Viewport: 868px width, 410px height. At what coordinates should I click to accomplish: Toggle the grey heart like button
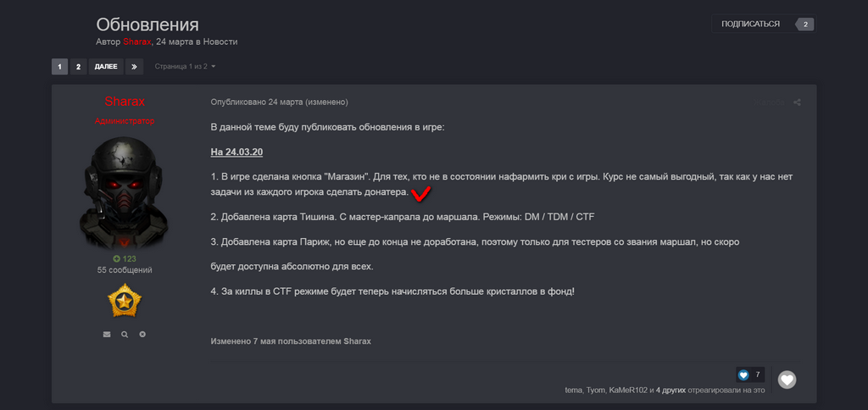point(787,380)
